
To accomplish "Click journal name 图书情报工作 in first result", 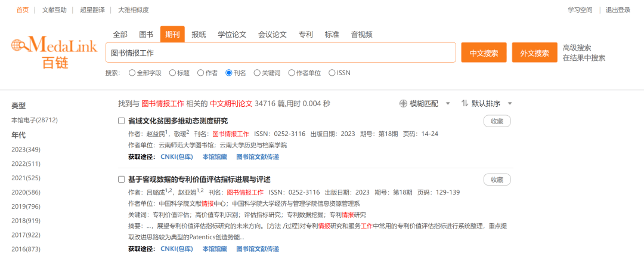I will pyautogui.click(x=231, y=134).
